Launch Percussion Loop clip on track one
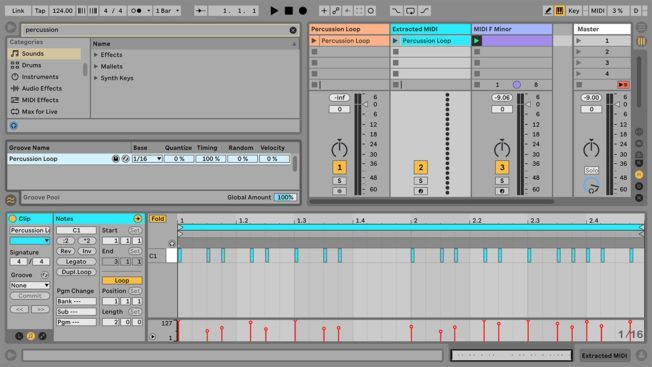Viewport: 652px width, 367px height. click(314, 41)
